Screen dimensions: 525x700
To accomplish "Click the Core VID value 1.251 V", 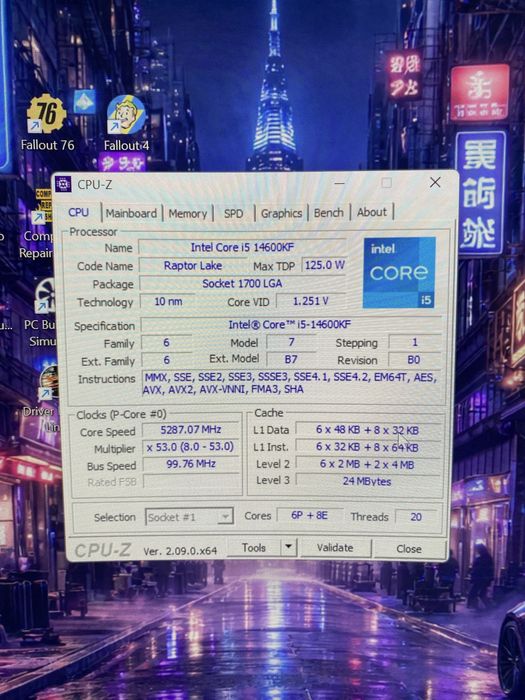I will 311,301.
